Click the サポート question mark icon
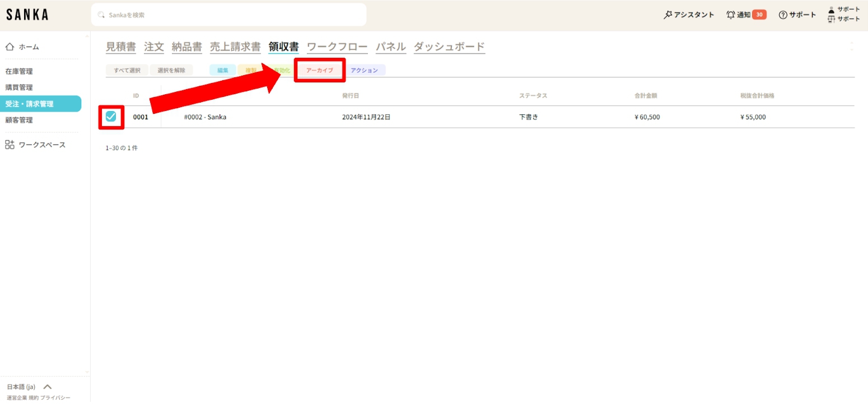Image resolution: width=868 pixels, height=407 pixels. point(783,15)
